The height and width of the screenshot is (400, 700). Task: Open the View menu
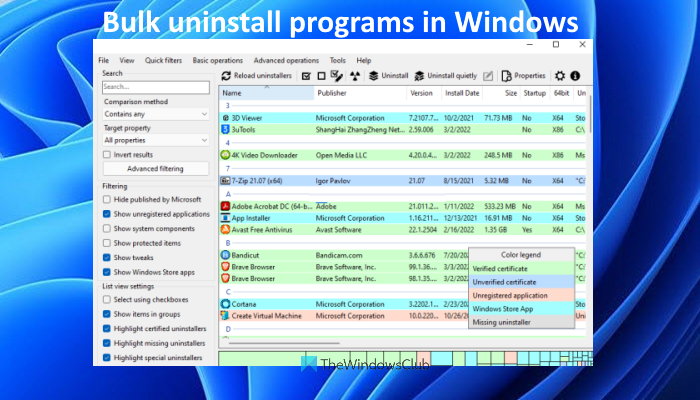click(127, 60)
